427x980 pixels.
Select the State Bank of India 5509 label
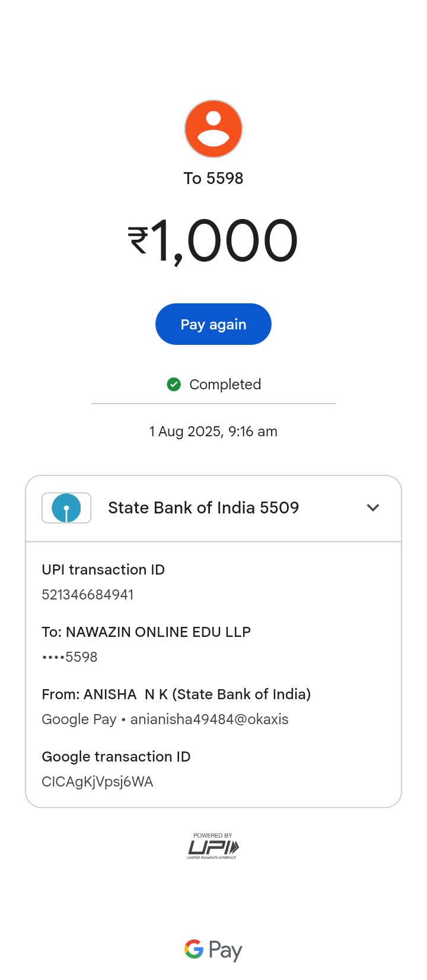click(203, 508)
